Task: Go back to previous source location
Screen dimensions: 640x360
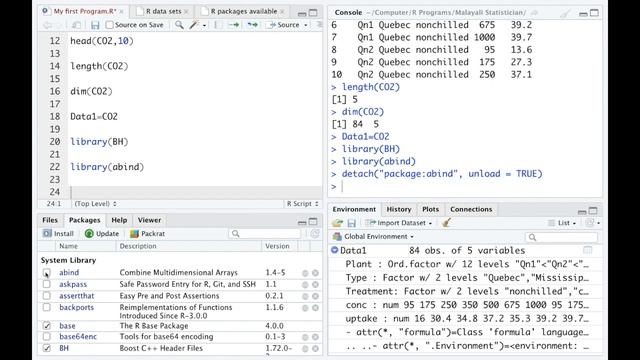Action: (x=47, y=25)
